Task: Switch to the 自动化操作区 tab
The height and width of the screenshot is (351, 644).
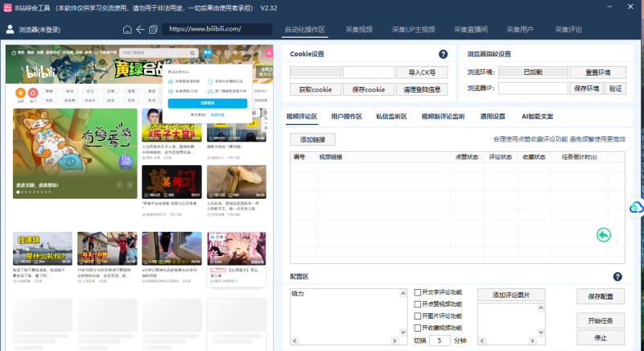Action: [x=305, y=30]
